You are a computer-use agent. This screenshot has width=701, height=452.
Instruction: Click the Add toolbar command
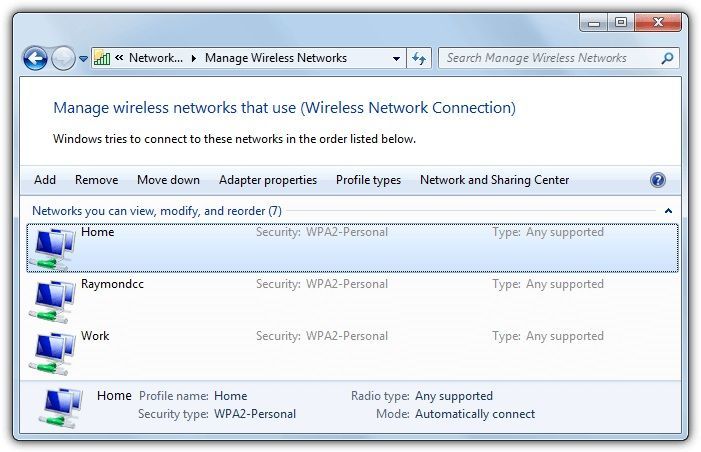(45, 180)
